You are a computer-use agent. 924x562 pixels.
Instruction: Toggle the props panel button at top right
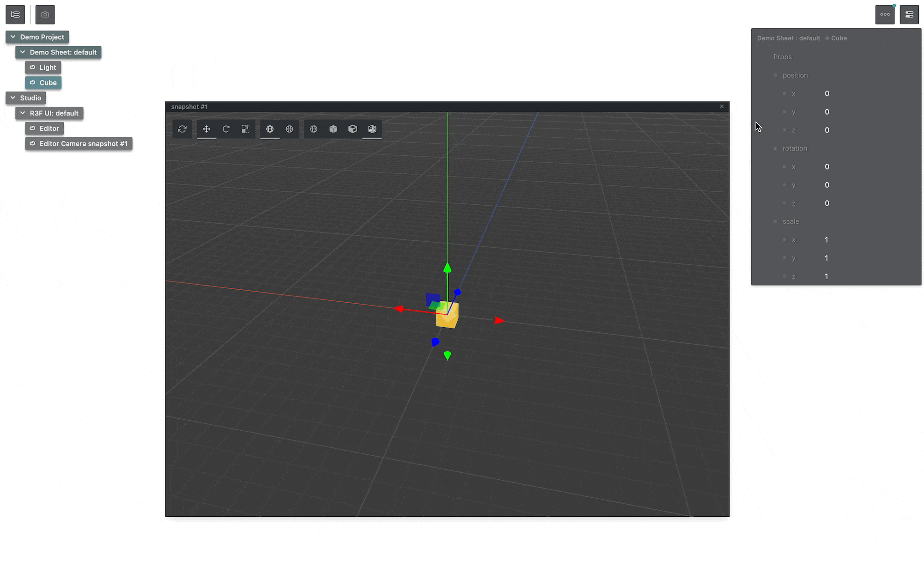(x=909, y=14)
